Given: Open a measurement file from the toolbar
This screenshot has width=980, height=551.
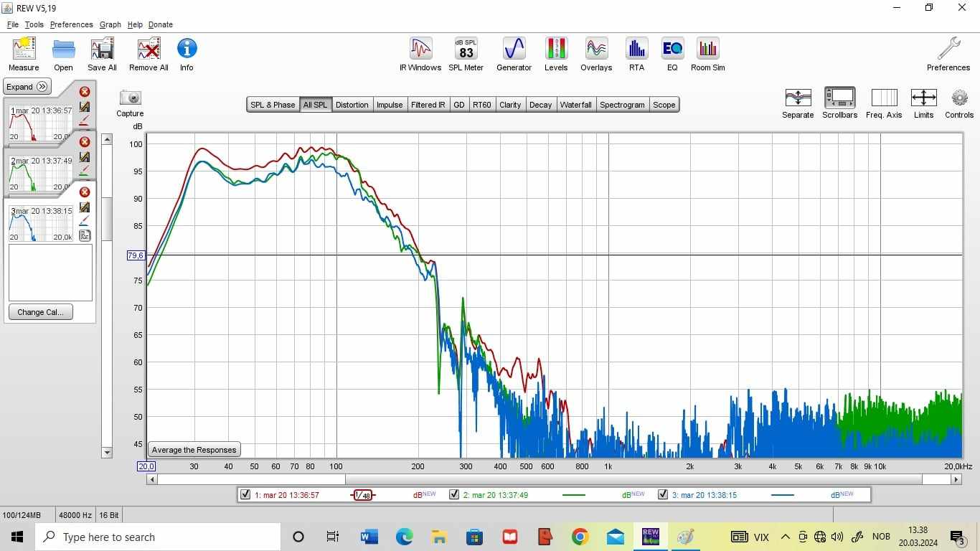Looking at the screenshot, I should 63,54.
